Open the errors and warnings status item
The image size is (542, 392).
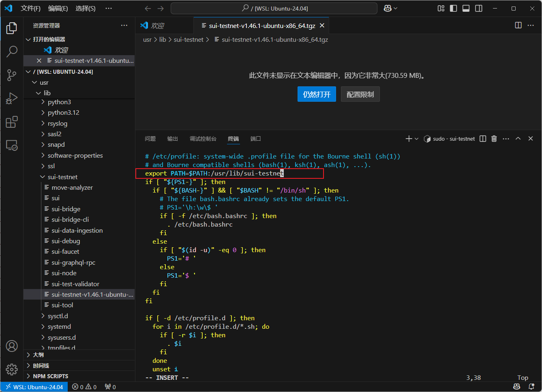(84, 387)
